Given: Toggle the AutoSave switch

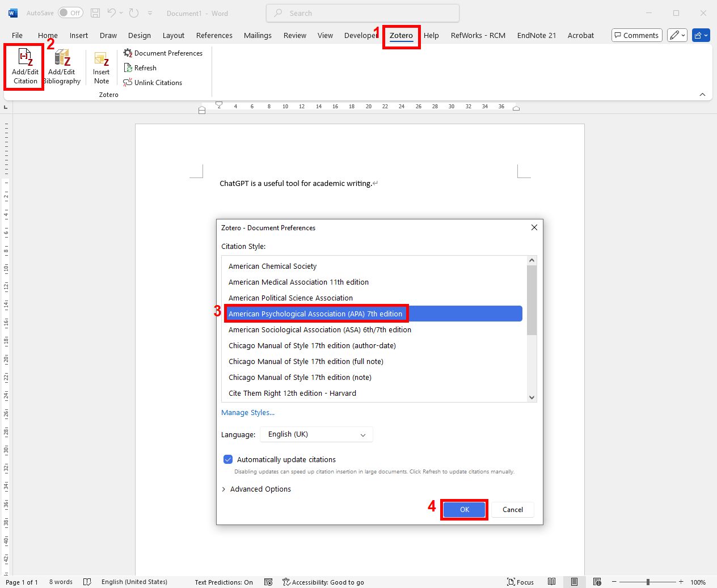Looking at the screenshot, I should [70, 13].
